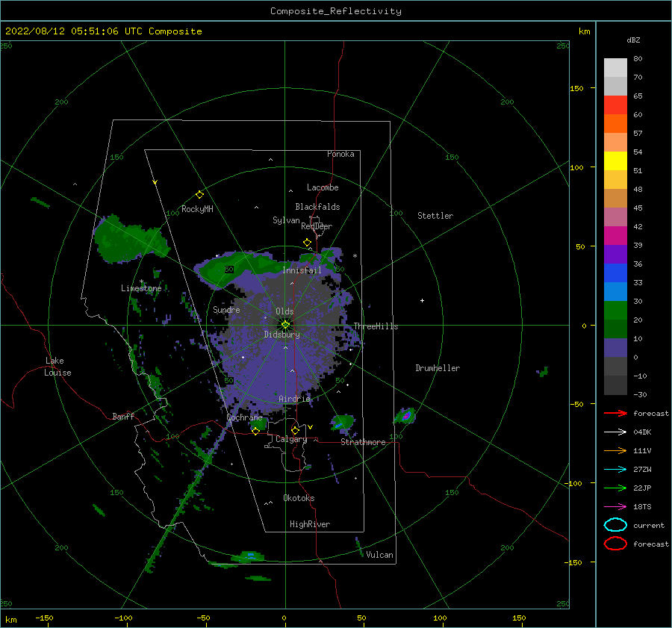
Task: Click the light gray 80–70 dBZ swatch
Action: 615,68
